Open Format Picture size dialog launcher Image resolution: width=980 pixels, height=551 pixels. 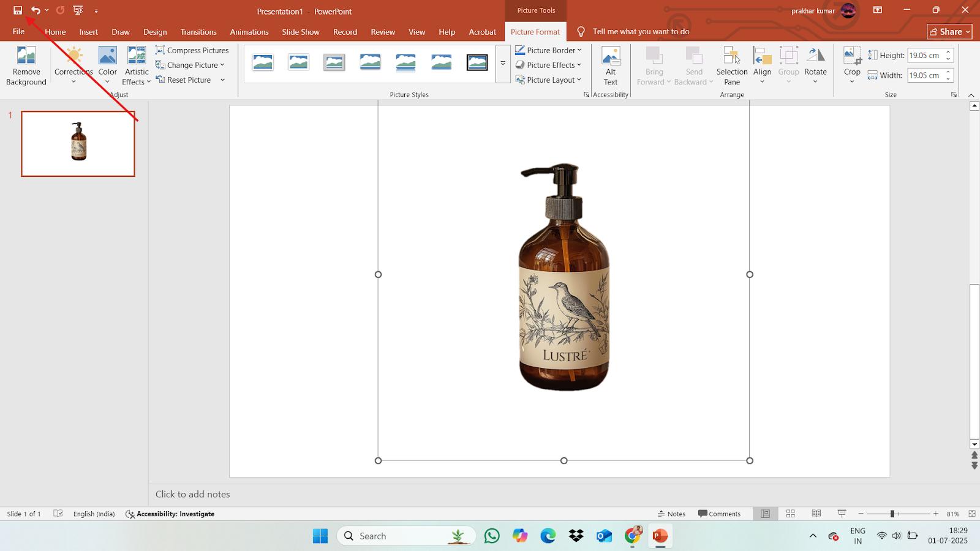pyautogui.click(x=954, y=94)
